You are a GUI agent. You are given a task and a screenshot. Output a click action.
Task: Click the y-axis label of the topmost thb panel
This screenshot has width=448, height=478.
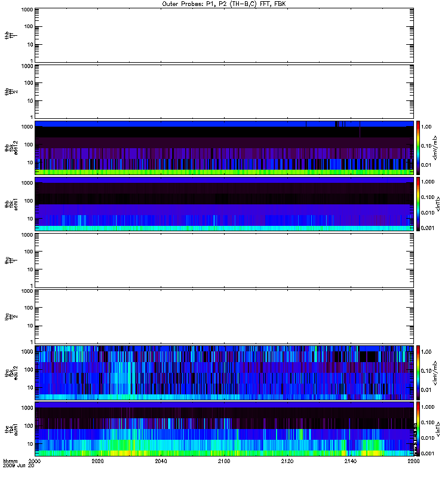[11, 35]
